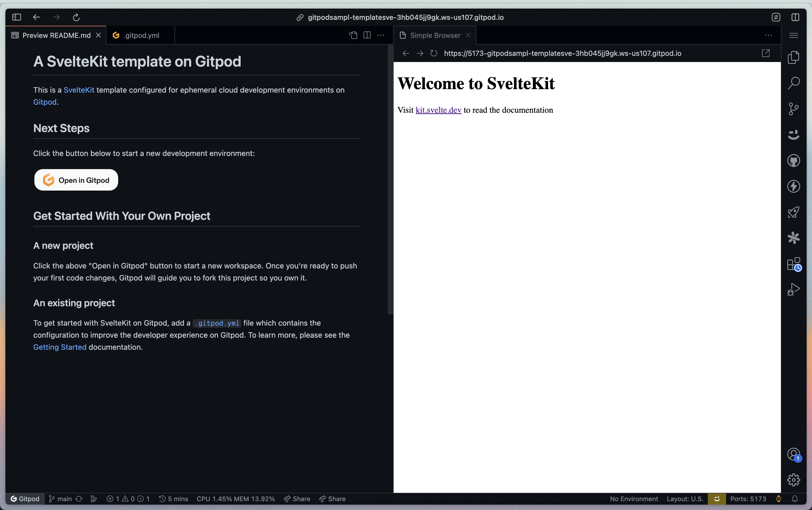Viewport: 812px width, 510px height.
Task: Click the Source Control icon in sidebar
Action: point(794,109)
